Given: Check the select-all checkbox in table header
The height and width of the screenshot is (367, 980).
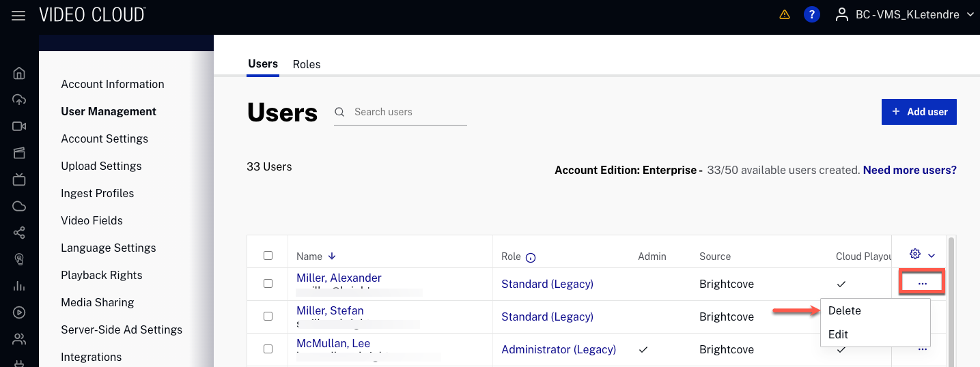Looking at the screenshot, I should point(268,255).
